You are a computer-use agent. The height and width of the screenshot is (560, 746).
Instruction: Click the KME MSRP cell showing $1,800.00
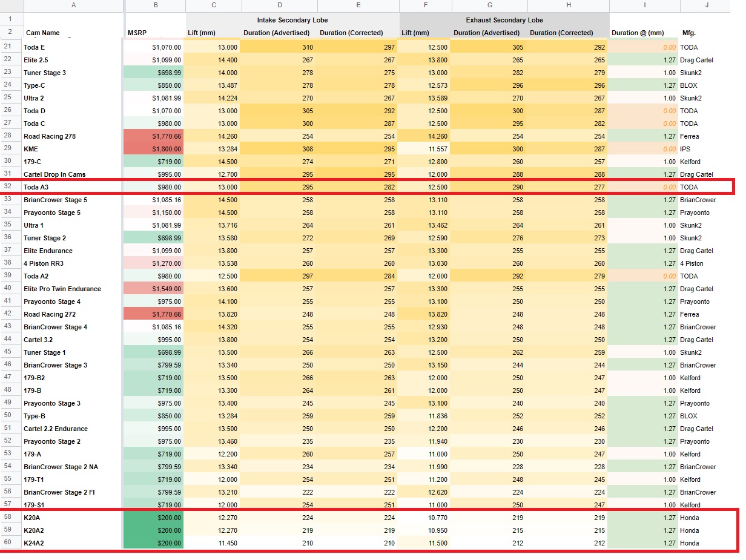click(154, 149)
